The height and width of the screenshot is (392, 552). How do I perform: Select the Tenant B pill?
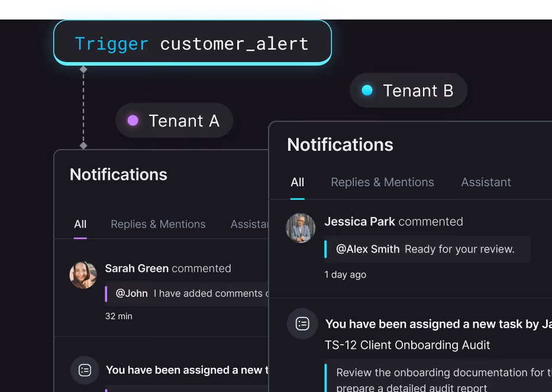[408, 90]
